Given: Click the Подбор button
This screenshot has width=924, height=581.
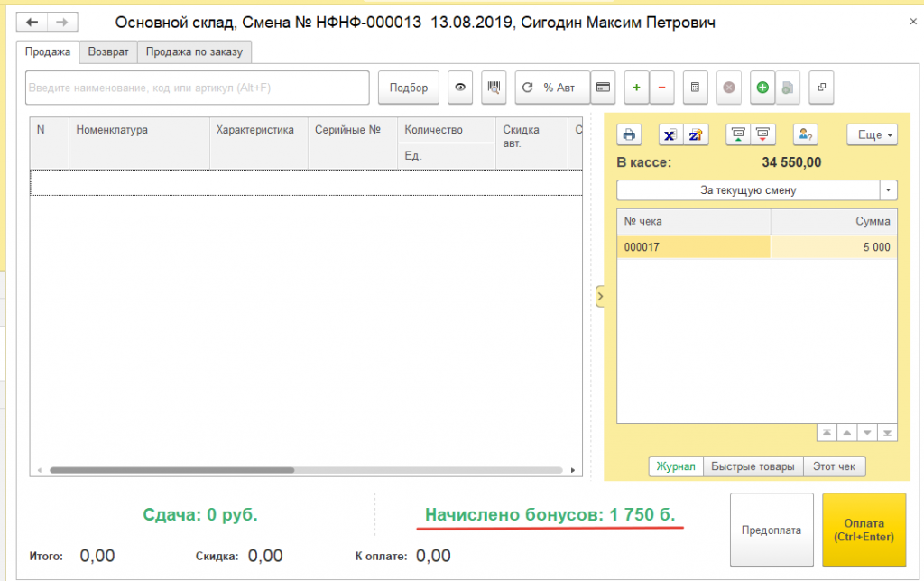Looking at the screenshot, I should click(x=409, y=88).
